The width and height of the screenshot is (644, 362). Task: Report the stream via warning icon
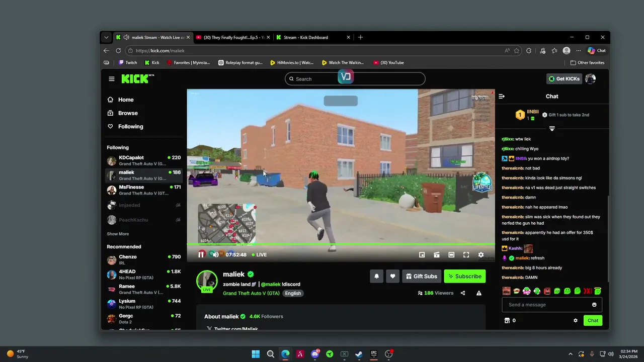point(479,293)
